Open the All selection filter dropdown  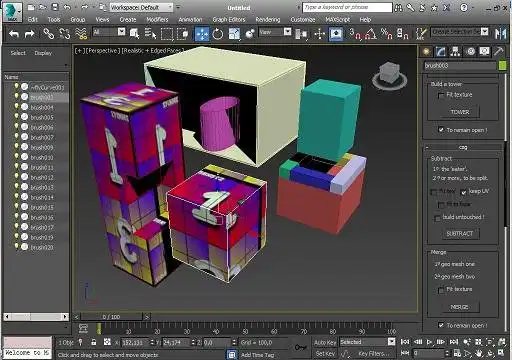coord(109,32)
